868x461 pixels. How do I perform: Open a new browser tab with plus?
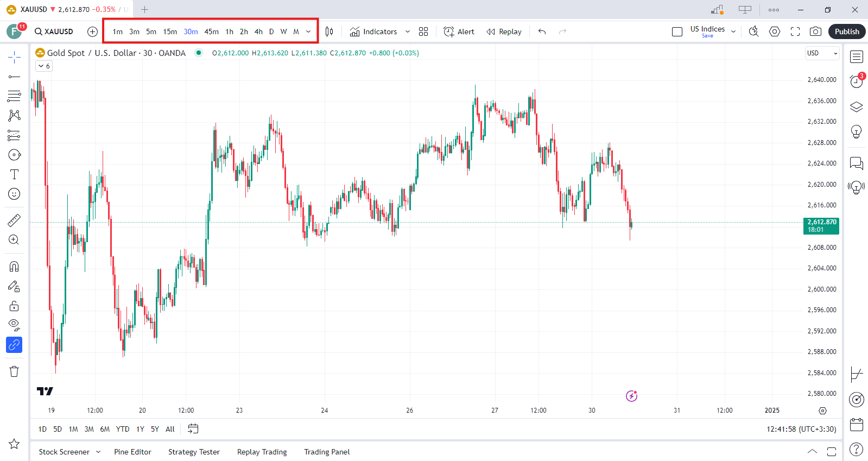coord(144,9)
